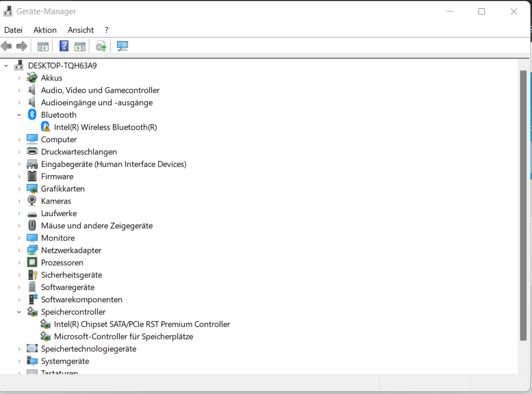Click the show/hide console tree icon

pyautogui.click(x=43, y=47)
